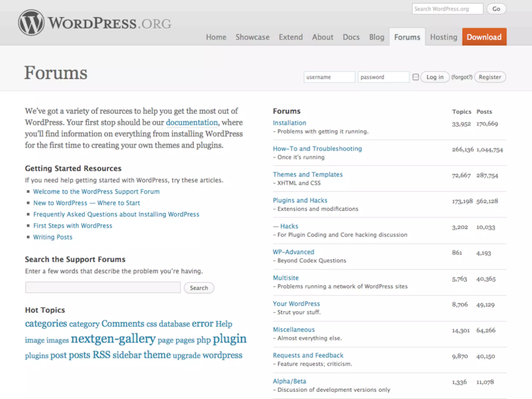Image resolution: width=532 pixels, height=399 pixels.
Task: Open the Installation forum
Action: pos(289,123)
